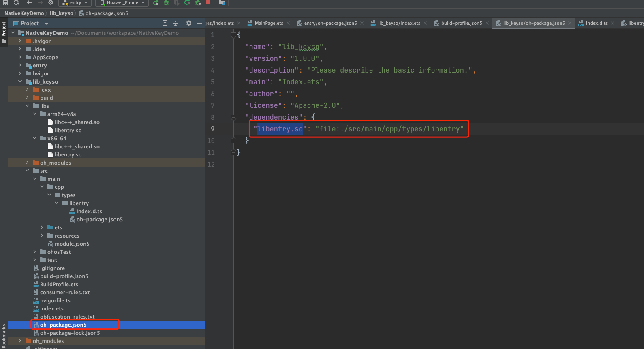Click line number 12 in the gutter
The width and height of the screenshot is (644, 349).
[211, 164]
